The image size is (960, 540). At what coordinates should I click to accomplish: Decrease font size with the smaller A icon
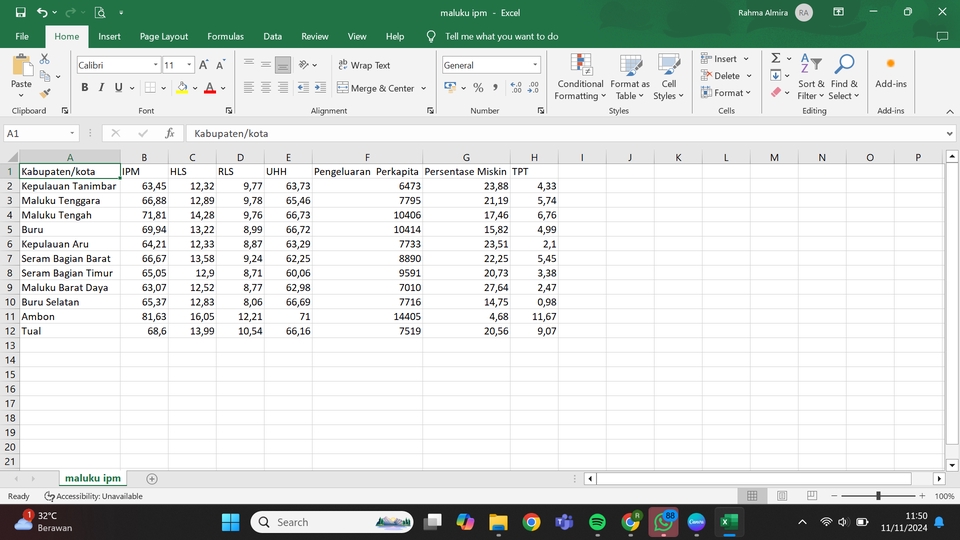[x=220, y=65]
